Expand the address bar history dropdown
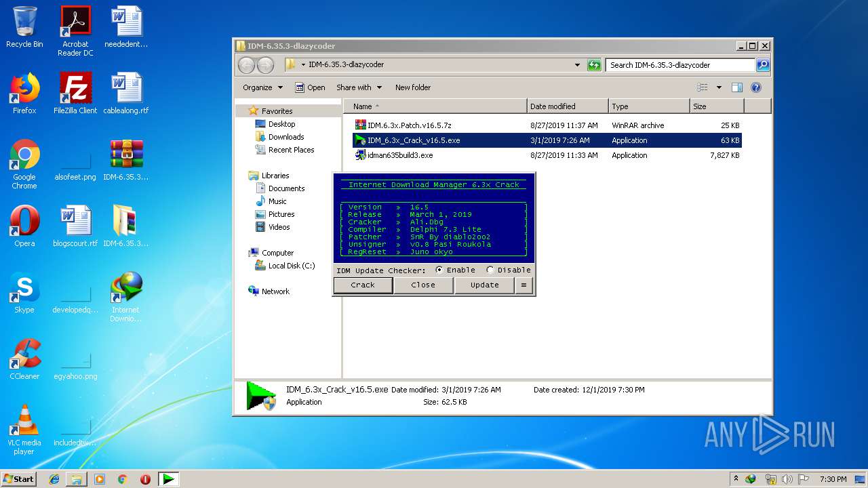868x488 pixels. (x=577, y=65)
